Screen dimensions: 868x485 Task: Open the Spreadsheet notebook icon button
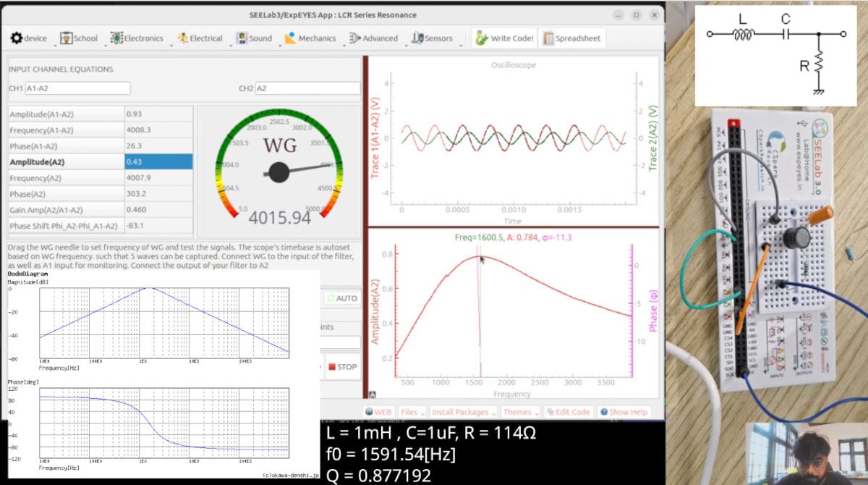pyautogui.click(x=571, y=38)
